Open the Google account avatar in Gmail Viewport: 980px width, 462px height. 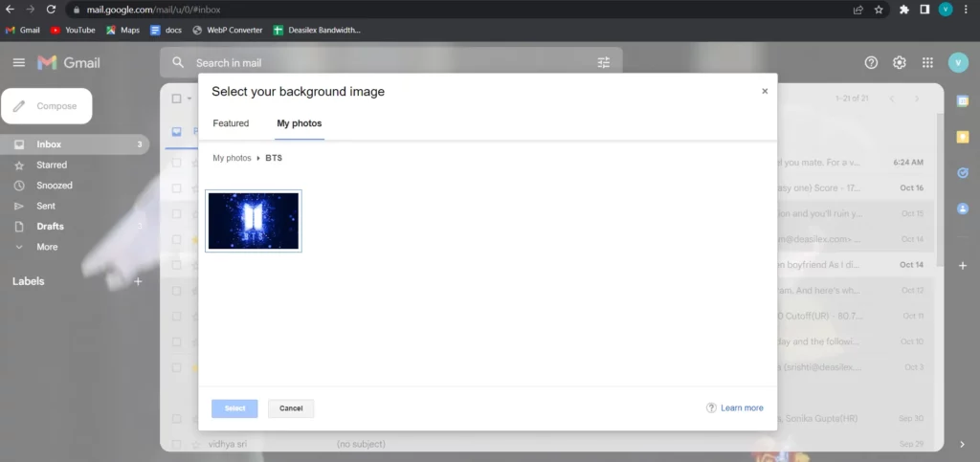click(x=958, y=62)
